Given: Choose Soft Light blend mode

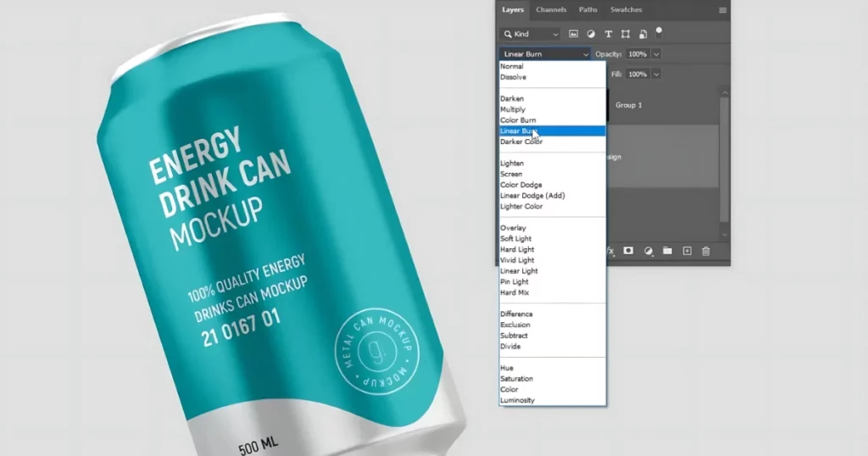Looking at the screenshot, I should coord(553,238).
